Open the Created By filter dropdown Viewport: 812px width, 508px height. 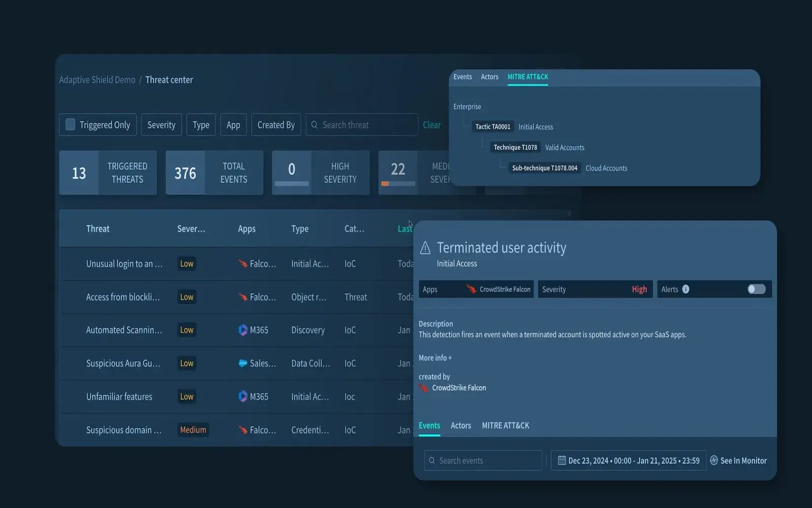tap(276, 125)
